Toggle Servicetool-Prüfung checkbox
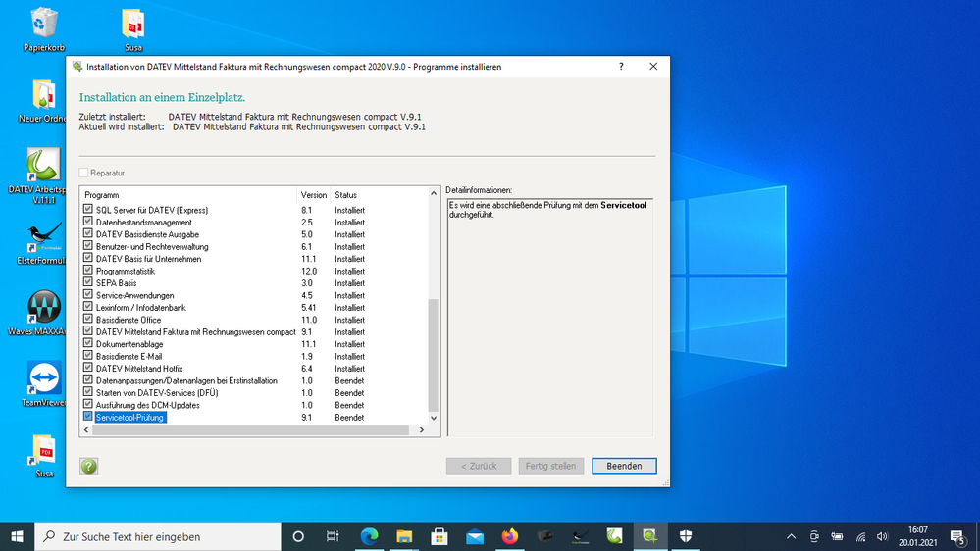Viewport: 980px width, 551px height. [87, 417]
